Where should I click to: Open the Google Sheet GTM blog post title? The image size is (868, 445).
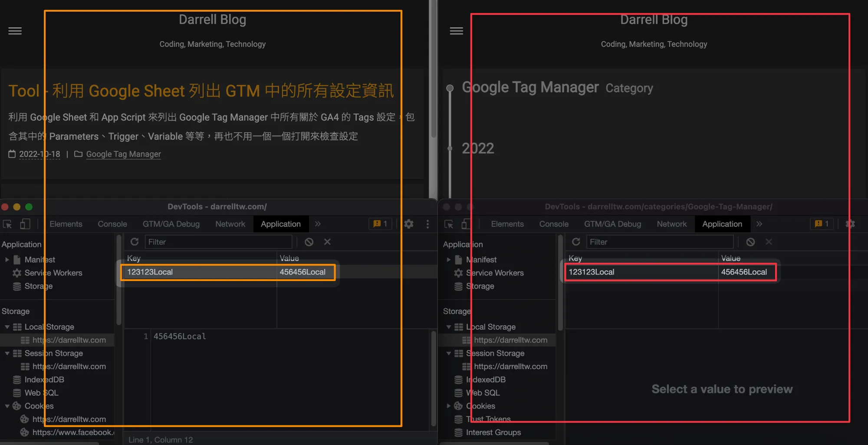[x=201, y=91]
